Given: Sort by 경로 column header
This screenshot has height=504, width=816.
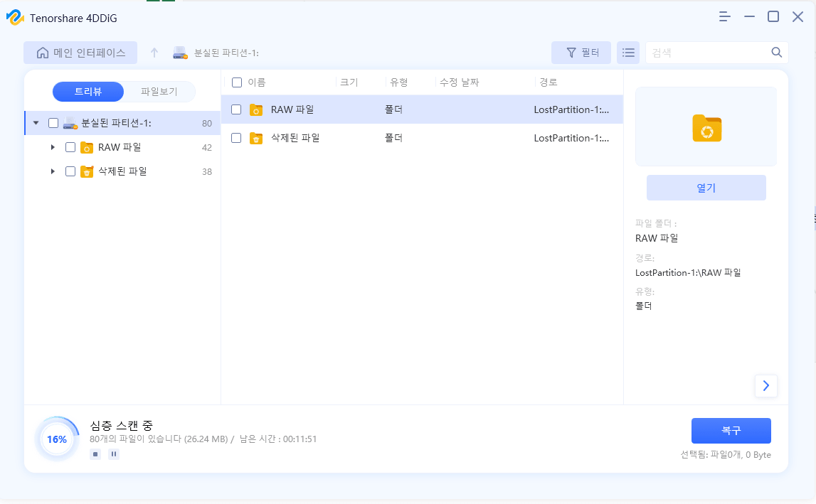Looking at the screenshot, I should point(548,82).
